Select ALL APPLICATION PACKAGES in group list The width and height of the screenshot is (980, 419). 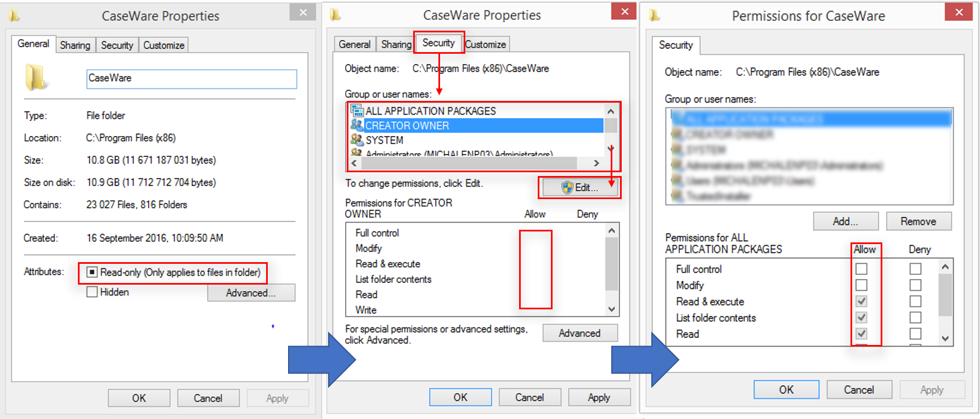pos(476,111)
